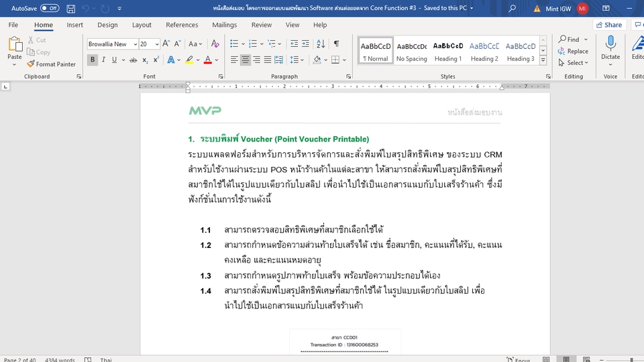Viewport: 644px width, 362px height.
Task: Select the Normal style
Action: pyautogui.click(x=376, y=51)
